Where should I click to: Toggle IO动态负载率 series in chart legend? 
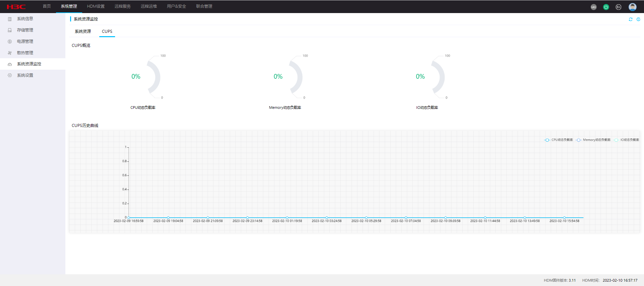(627, 140)
